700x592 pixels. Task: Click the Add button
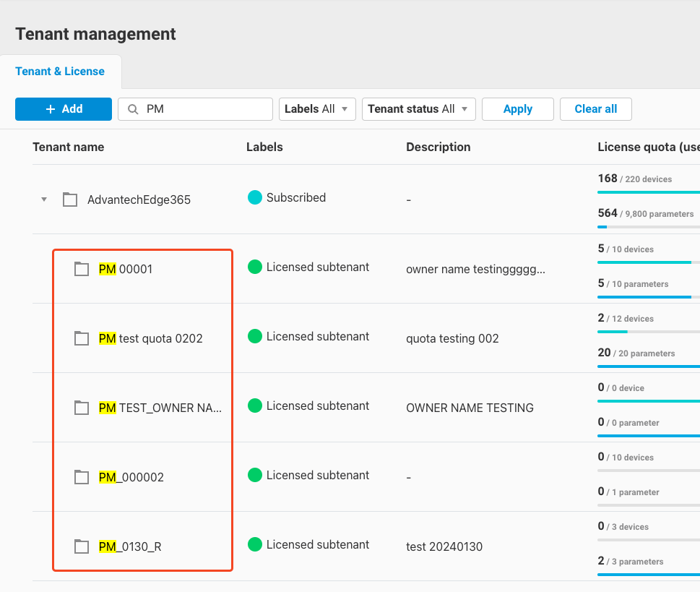coord(63,108)
